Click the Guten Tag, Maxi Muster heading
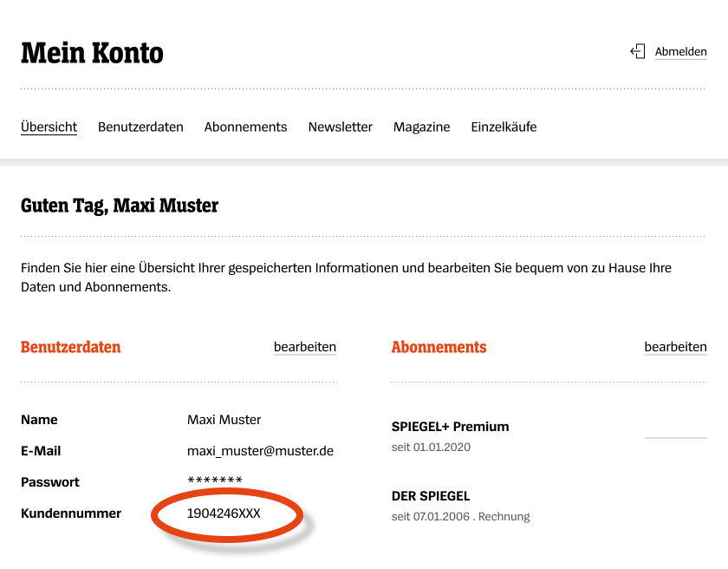Viewport: 728px width, 569px height. tap(120, 206)
